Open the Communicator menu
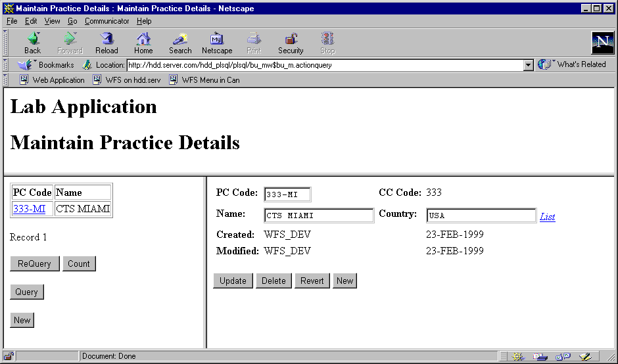Viewport: 618px width, 364px height. (x=107, y=21)
